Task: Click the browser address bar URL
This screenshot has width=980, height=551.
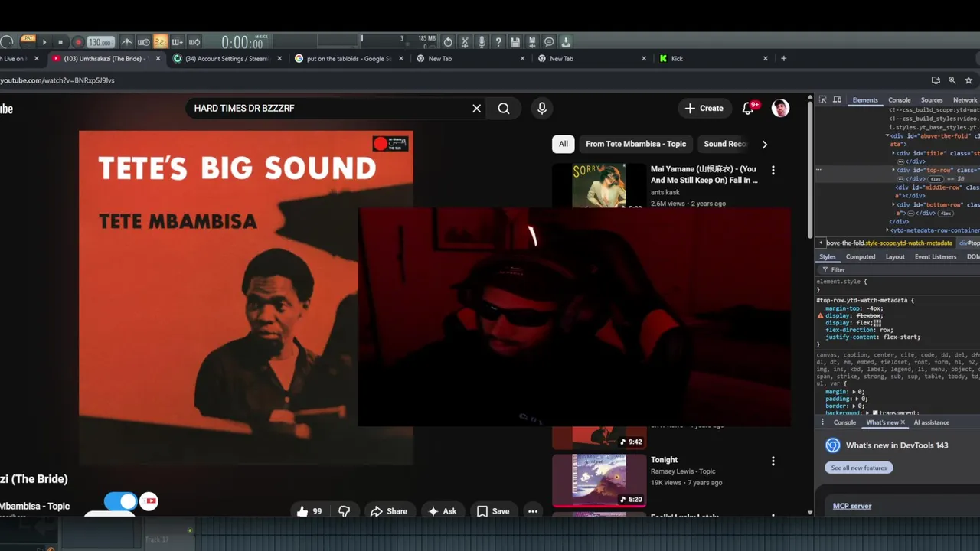Action: [57, 80]
